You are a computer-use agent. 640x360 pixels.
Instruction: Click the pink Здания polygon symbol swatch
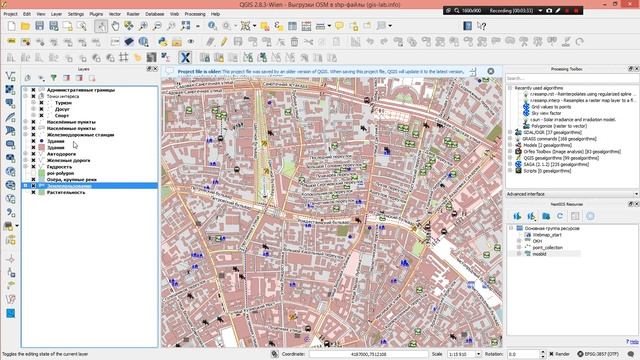pyautogui.click(x=42, y=147)
